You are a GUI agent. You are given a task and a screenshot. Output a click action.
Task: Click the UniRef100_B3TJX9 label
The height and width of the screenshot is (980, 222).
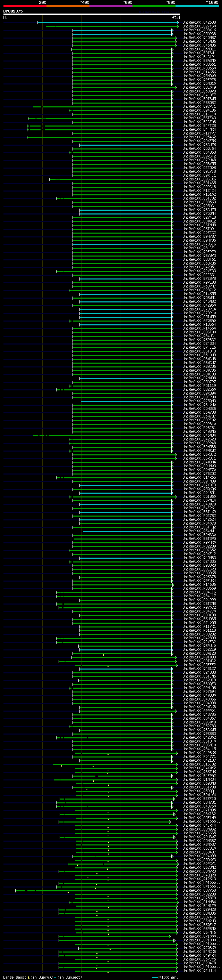[x=199, y=512]
